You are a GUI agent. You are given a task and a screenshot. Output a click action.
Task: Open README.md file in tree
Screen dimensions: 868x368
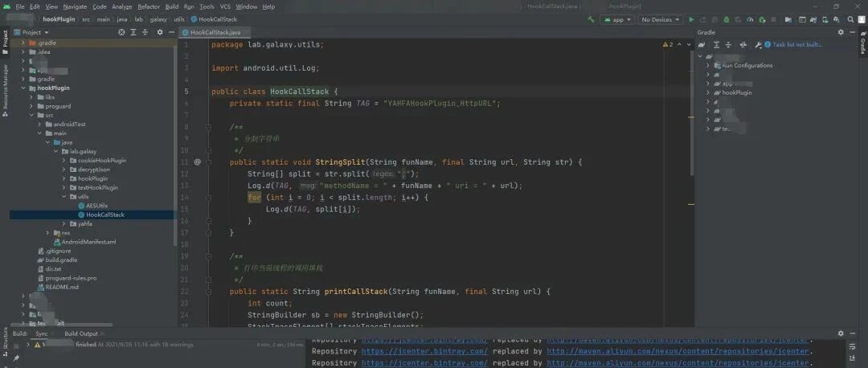coord(62,287)
